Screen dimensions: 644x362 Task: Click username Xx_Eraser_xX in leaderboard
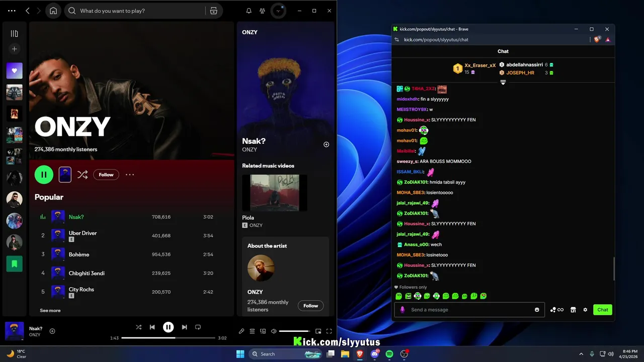[x=480, y=65]
